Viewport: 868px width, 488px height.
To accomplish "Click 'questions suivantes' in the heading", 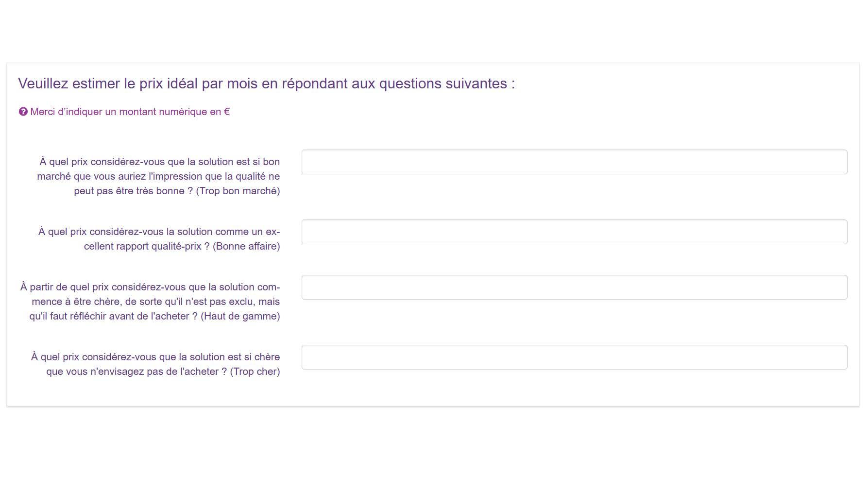I will tap(443, 84).
